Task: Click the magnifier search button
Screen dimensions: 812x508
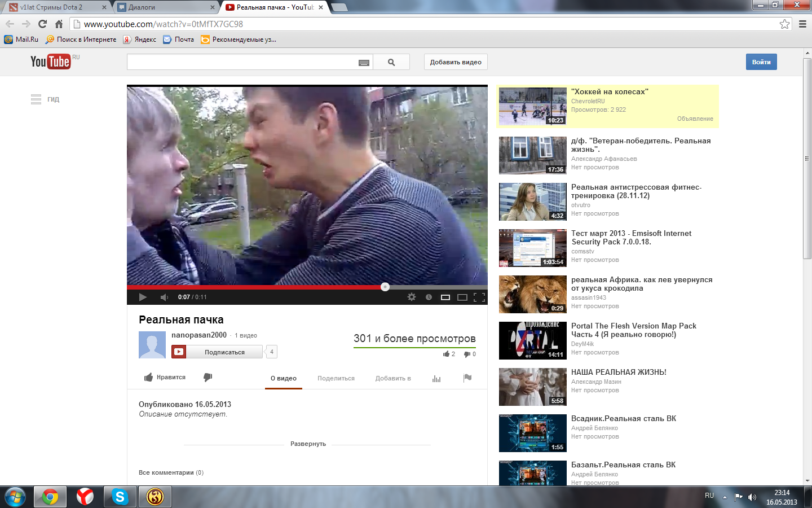Action: pyautogui.click(x=391, y=63)
